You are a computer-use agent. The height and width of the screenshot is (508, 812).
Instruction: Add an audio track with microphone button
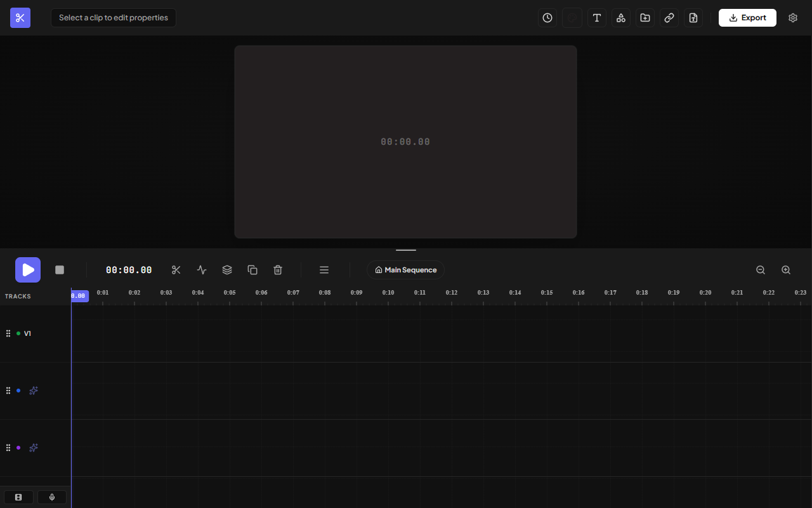tap(52, 497)
